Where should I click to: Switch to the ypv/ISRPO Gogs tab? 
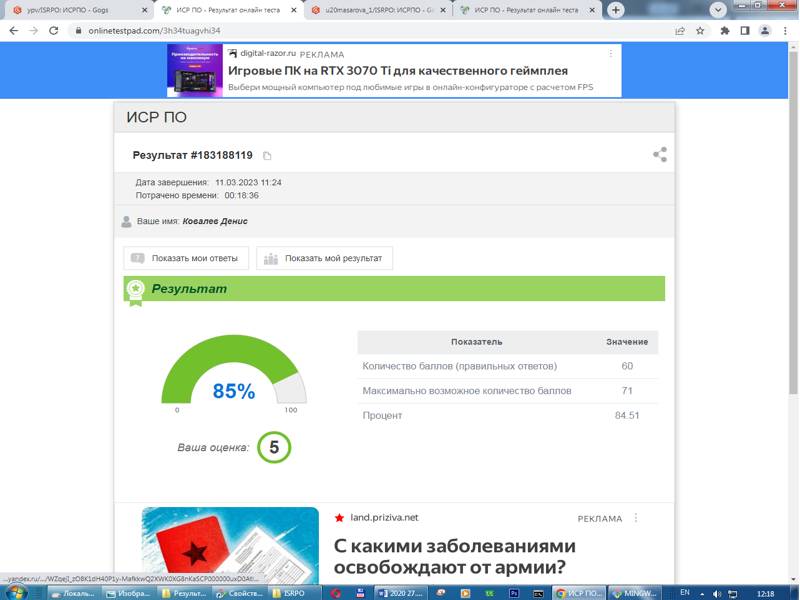[x=75, y=10]
